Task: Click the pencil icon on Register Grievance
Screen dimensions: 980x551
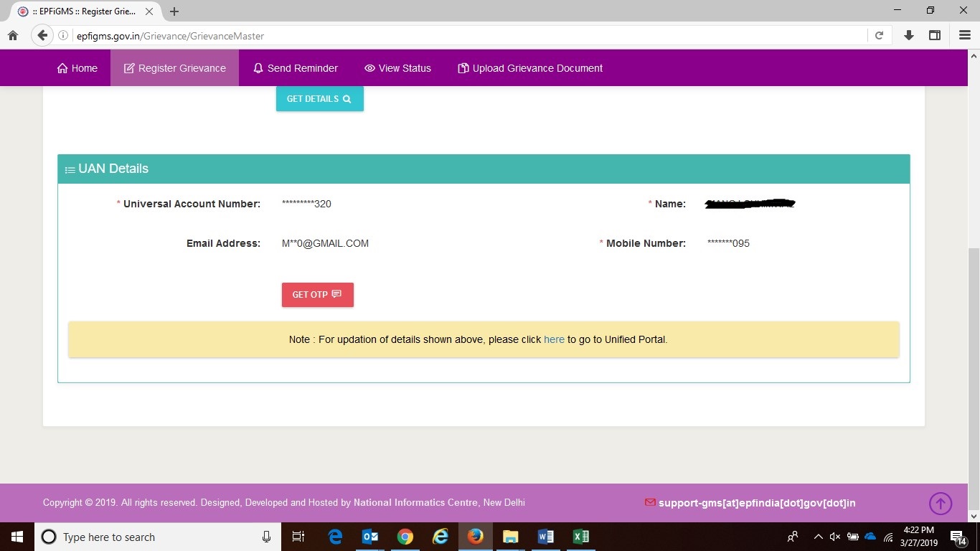Action: pos(128,67)
